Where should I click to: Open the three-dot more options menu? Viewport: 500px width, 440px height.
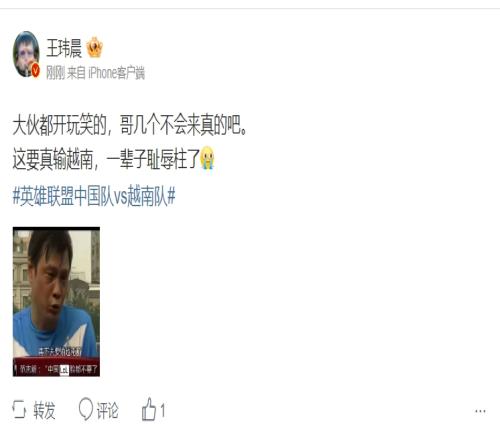coord(480,411)
